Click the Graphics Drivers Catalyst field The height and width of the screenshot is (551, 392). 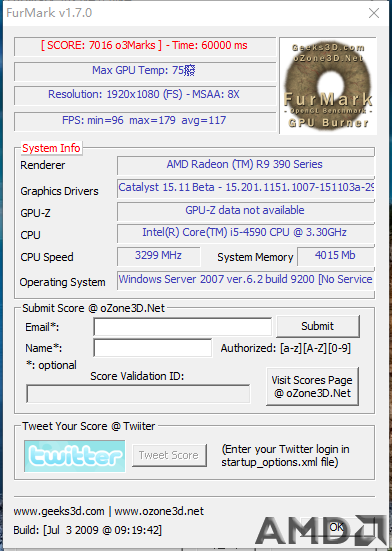245,188
